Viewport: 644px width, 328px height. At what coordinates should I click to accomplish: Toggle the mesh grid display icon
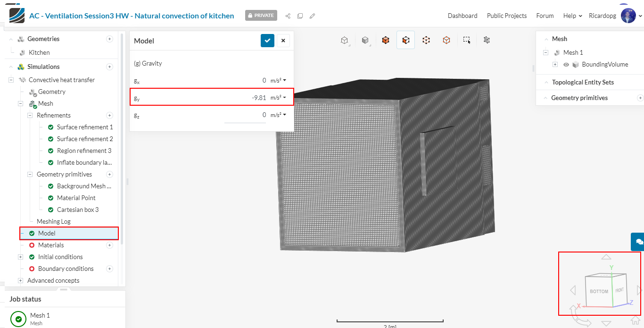(x=487, y=41)
